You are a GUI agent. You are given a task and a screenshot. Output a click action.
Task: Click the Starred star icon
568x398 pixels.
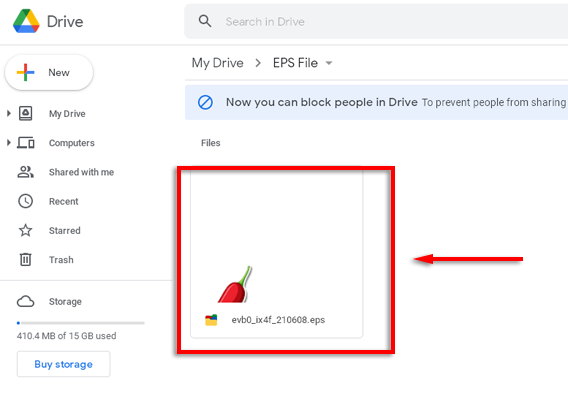point(25,230)
